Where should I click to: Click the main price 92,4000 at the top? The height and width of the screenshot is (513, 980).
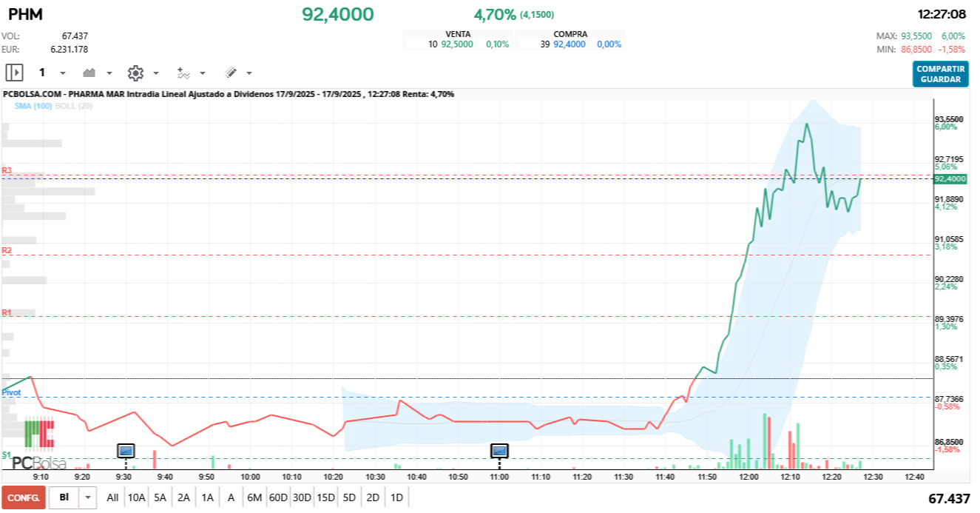coord(338,14)
